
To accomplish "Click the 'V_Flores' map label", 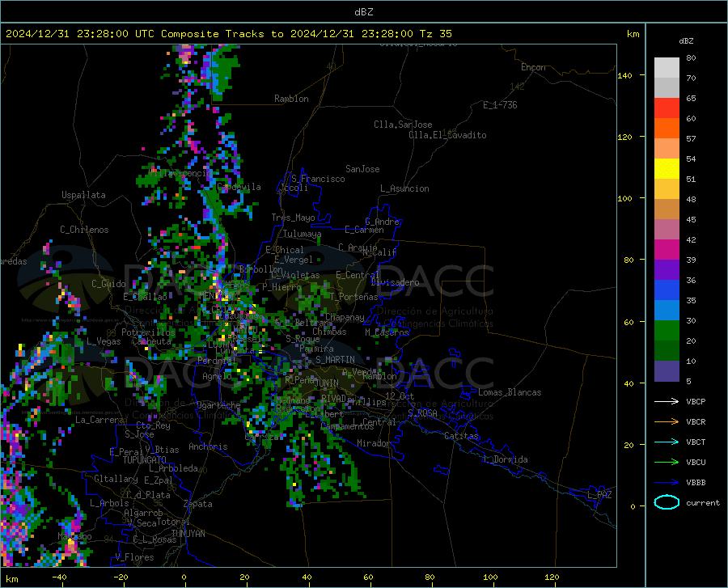I will click(134, 557).
